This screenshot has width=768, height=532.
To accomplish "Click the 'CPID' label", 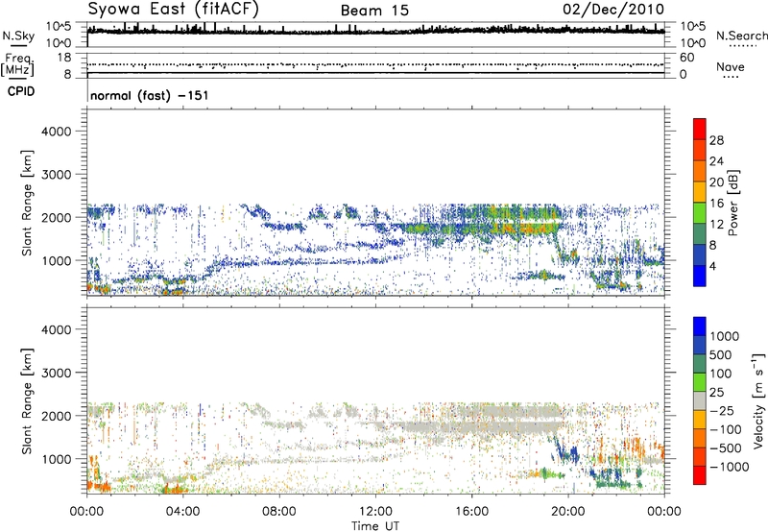I will [21, 91].
